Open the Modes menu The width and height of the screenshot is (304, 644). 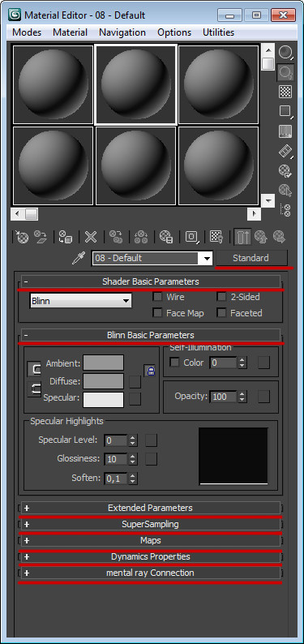coord(27,32)
